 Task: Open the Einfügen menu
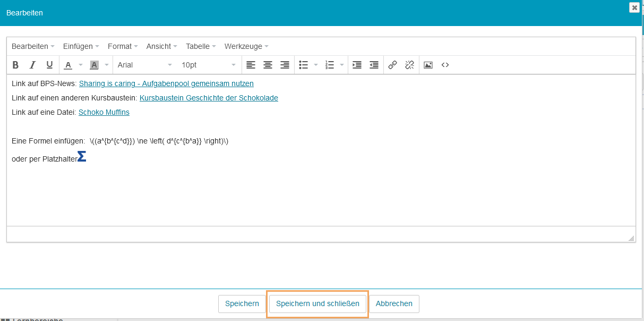[79, 46]
